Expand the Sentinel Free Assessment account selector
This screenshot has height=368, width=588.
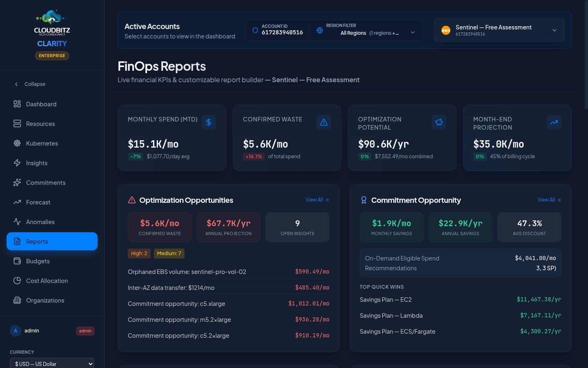click(499, 30)
